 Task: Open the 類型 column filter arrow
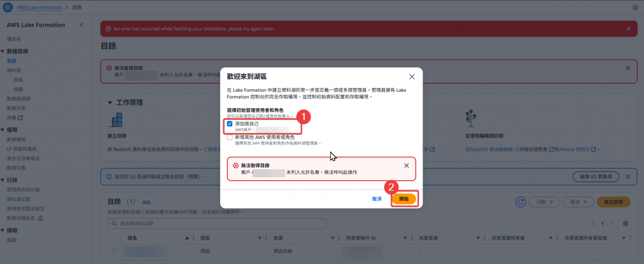[260, 238]
